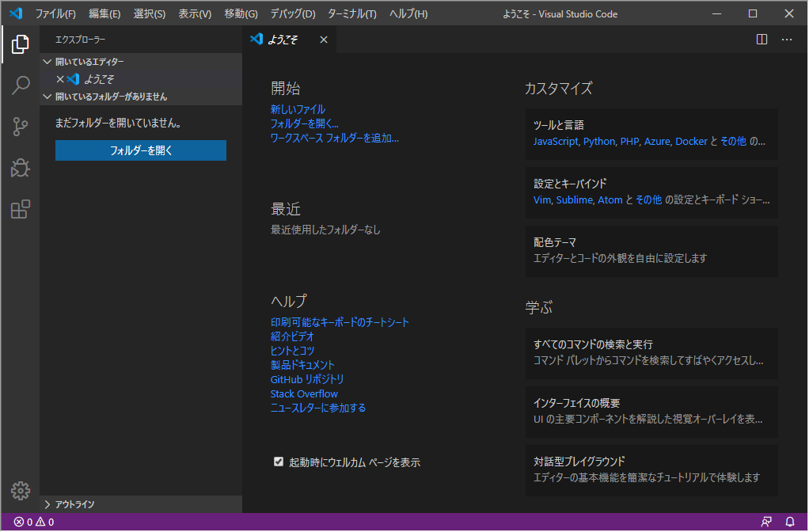Screen dimensions: 809x532
Task: Collapse the 開いているフォルダーがありません section
Action: pyautogui.click(x=141, y=97)
